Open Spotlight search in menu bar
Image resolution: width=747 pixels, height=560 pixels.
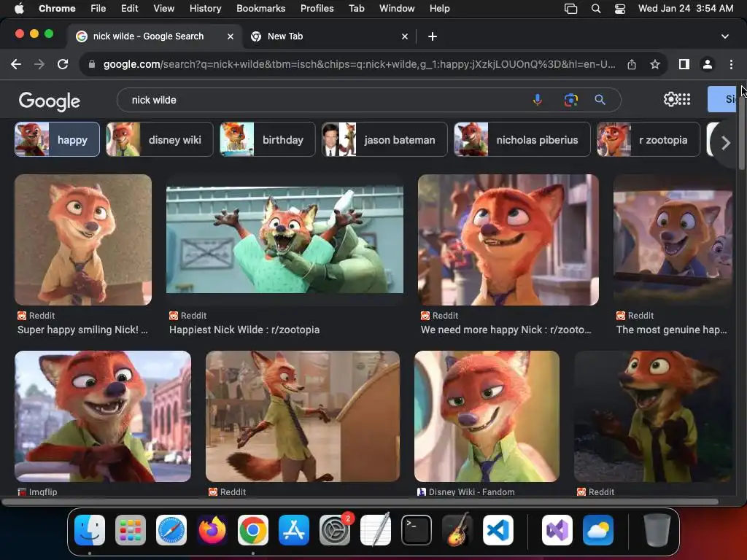[595, 9]
